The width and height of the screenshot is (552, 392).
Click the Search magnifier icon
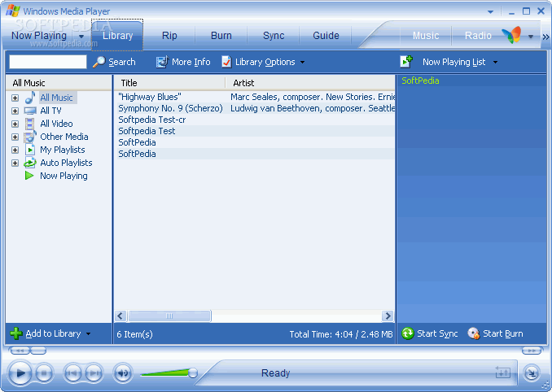[99, 62]
